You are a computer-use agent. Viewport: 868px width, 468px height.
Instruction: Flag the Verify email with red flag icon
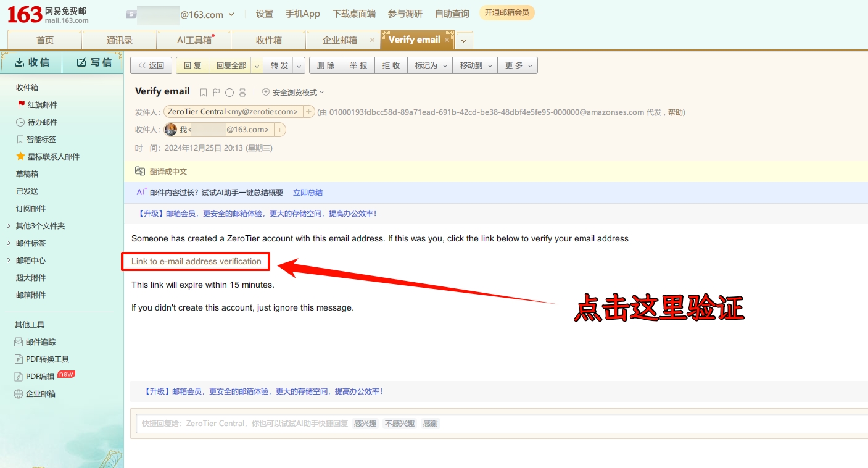(x=217, y=93)
